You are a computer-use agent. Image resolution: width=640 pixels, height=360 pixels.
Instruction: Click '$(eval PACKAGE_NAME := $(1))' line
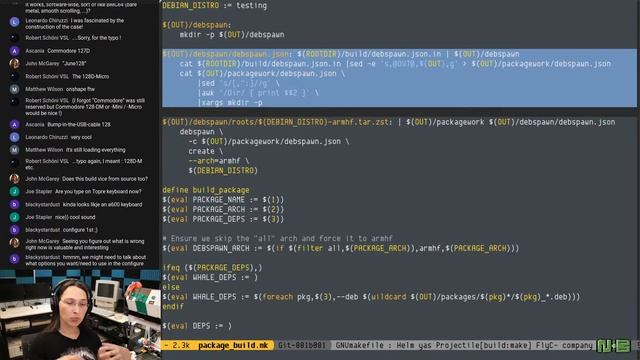pyautogui.click(x=223, y=200)
